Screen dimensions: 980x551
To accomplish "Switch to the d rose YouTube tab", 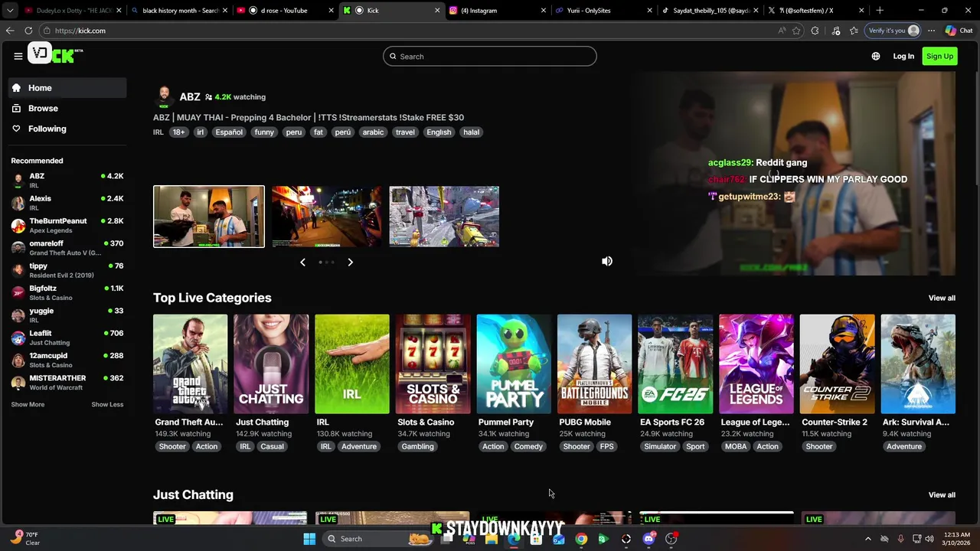I will click(x=284, y=10).
